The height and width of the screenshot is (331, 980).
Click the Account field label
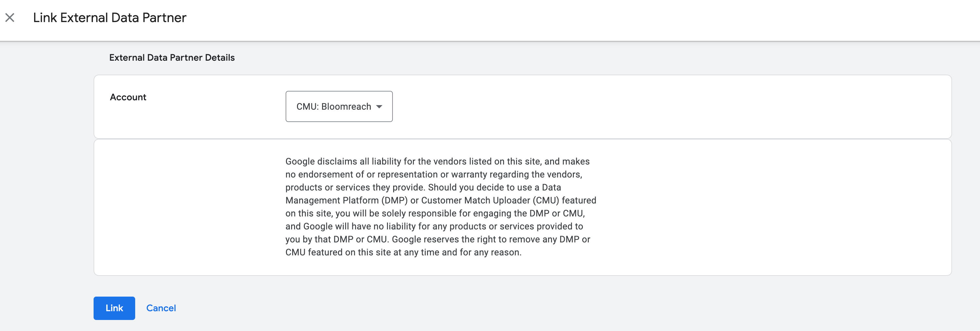pos(128,97)
